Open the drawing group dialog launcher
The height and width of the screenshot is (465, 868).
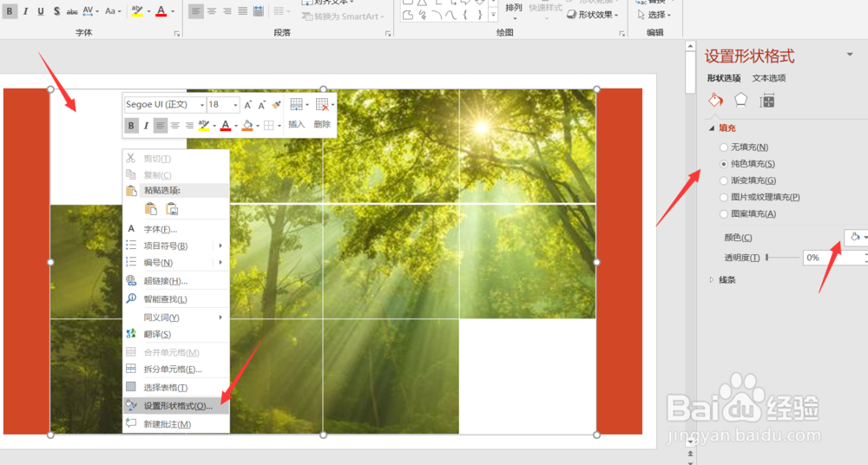pyautogui.click(x=622, y=34)
